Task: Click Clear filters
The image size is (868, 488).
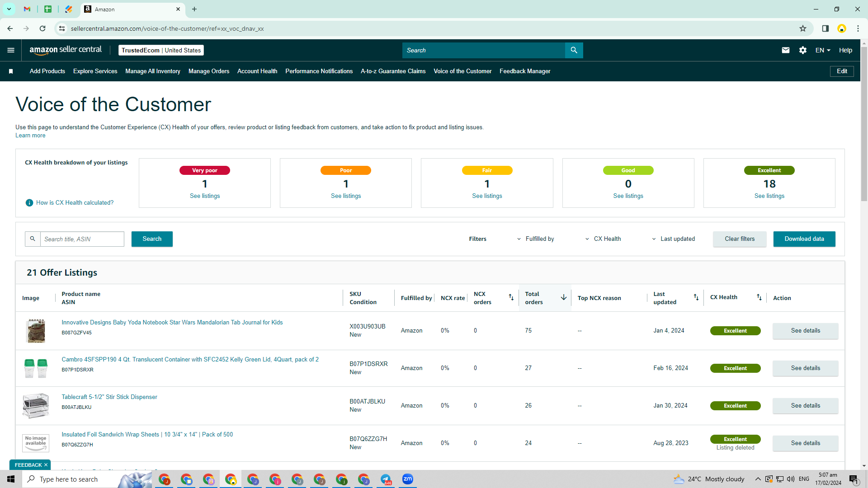Action: pos(740,239)
